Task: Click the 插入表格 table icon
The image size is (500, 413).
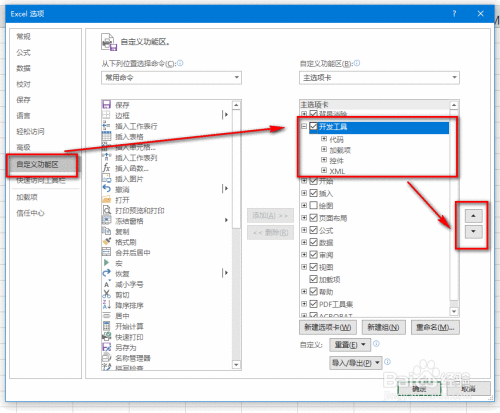Action: point(106,136)
